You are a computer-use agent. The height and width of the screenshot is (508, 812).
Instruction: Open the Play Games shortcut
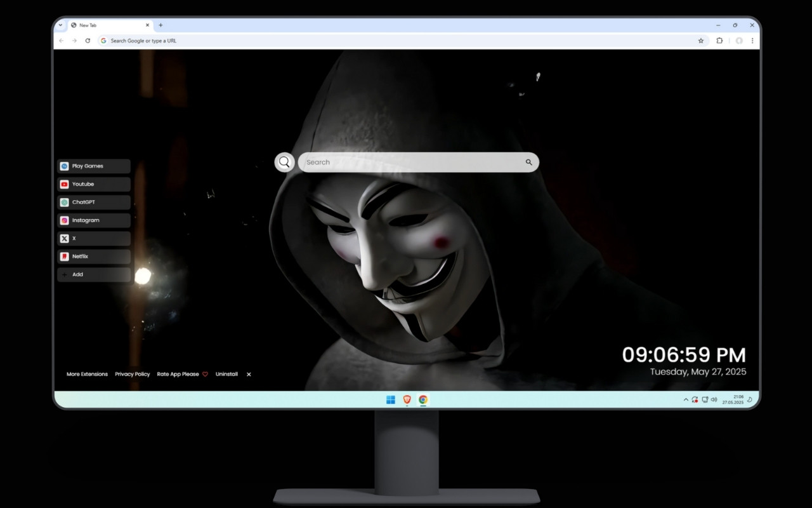tap(94, 166)
